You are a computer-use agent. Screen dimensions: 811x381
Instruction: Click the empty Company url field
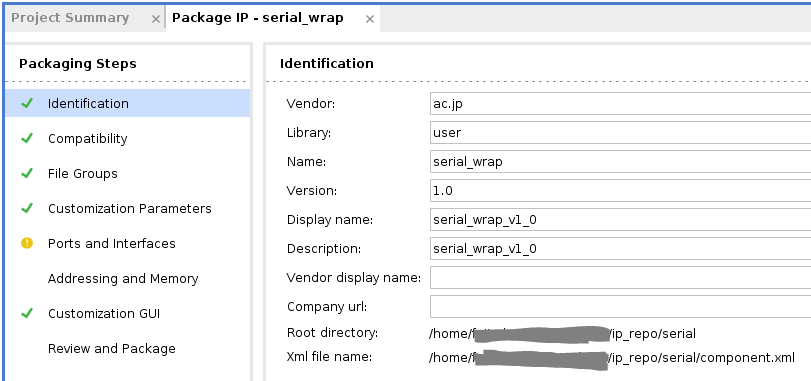620,307
